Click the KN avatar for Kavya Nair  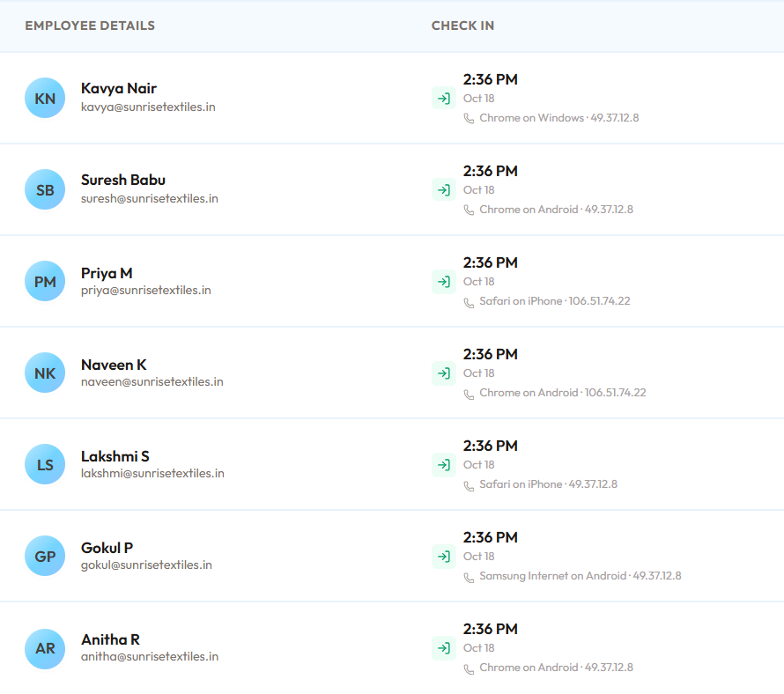(45, 98)
